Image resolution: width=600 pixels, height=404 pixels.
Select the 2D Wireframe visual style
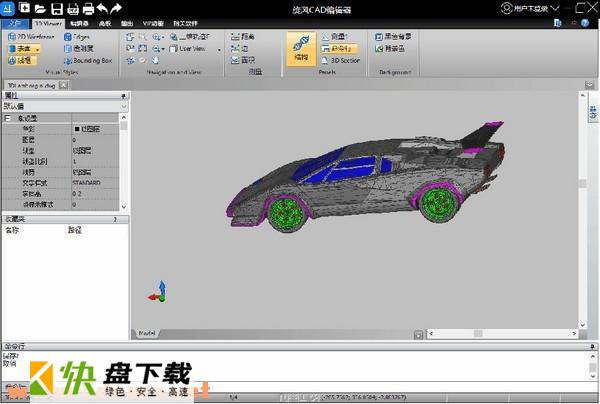point(31,37)
